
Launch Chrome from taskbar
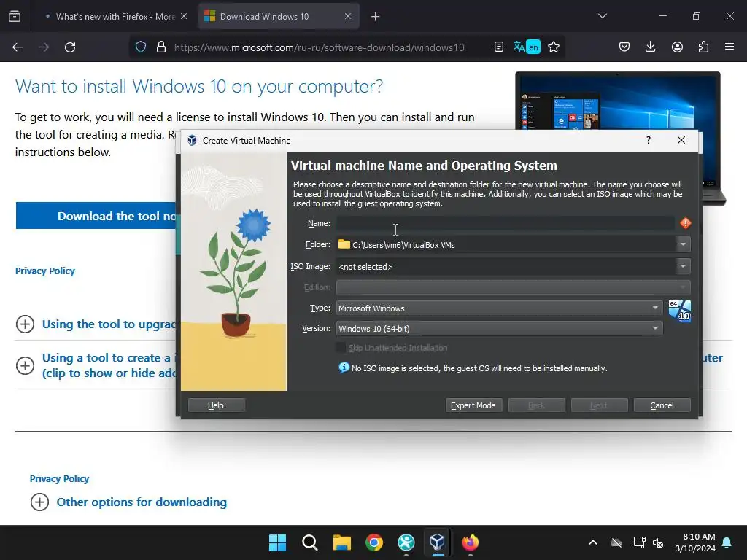coord(374,542)
